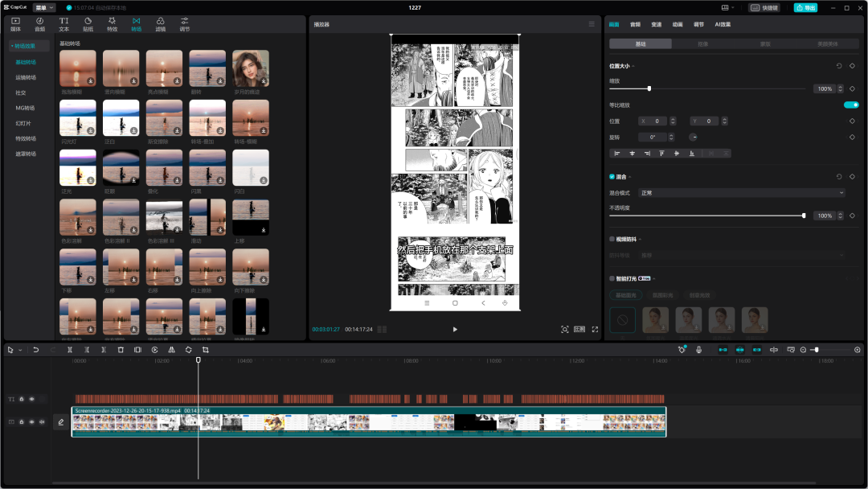Click the cover edit pencil on video track

(61, 422)
